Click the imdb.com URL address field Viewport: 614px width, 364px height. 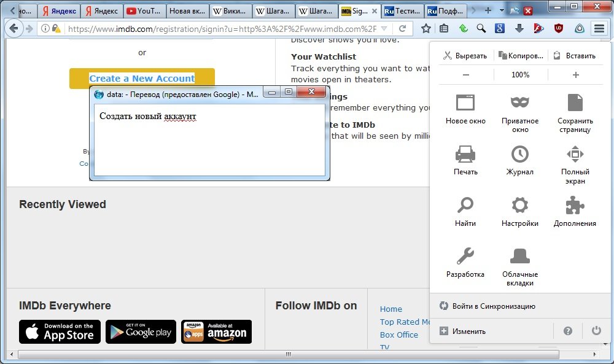[x=222, y=28]
